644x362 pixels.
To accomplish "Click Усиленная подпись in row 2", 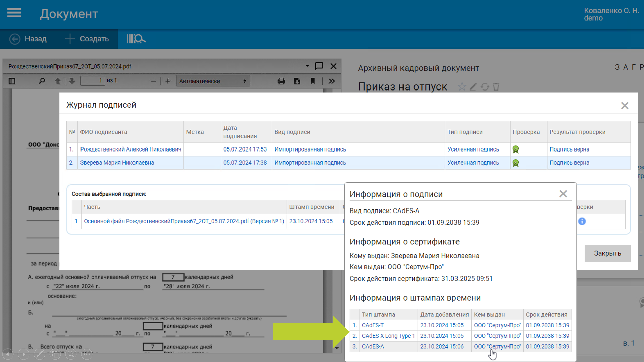I will coord(473,163).
